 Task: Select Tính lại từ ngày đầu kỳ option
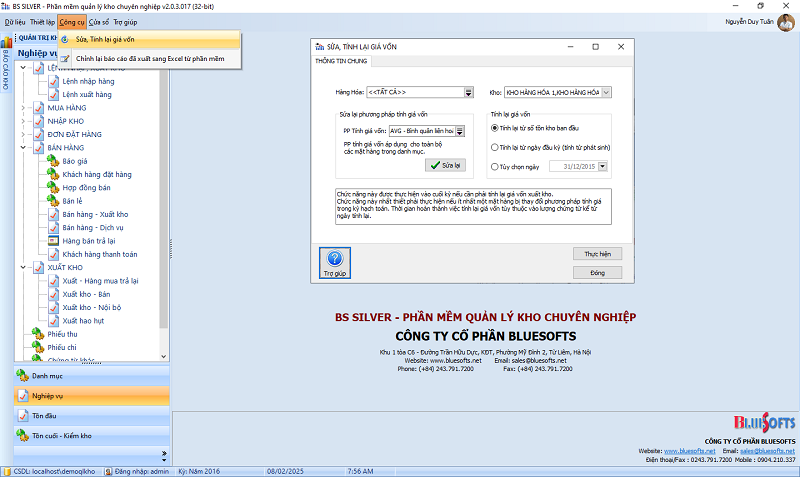click(495, 148)
